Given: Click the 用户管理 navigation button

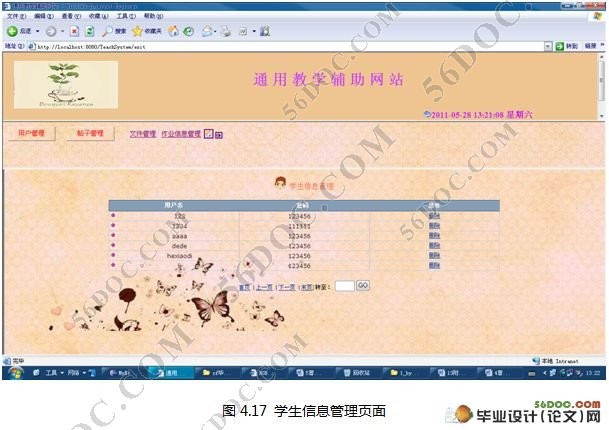Looking at the screenshot, I should 34,133.
